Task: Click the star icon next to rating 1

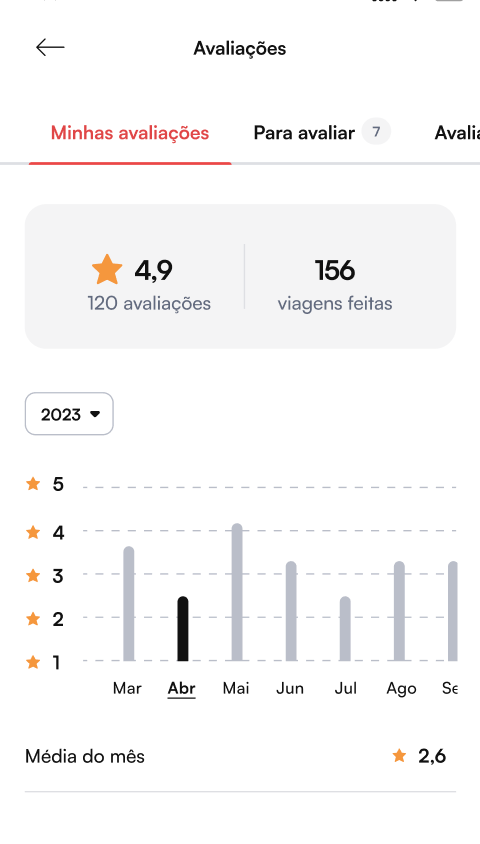Action: coord(33,662)
